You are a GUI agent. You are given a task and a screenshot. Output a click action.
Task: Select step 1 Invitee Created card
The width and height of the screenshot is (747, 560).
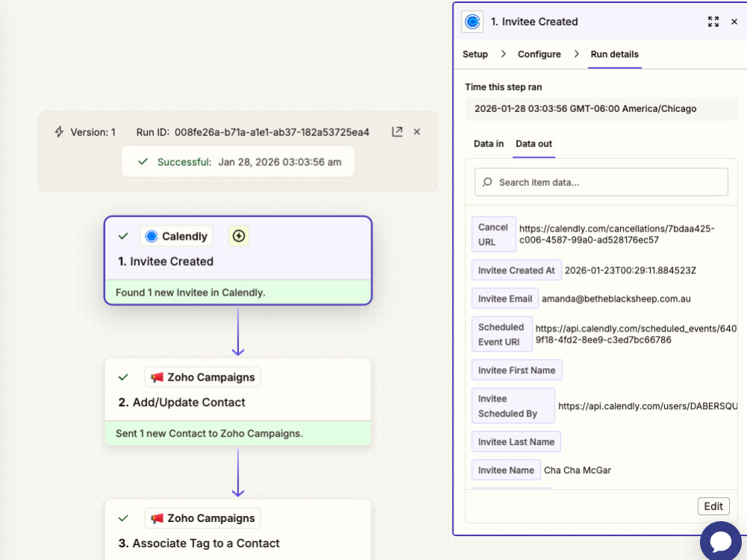(x=238, y=261)
